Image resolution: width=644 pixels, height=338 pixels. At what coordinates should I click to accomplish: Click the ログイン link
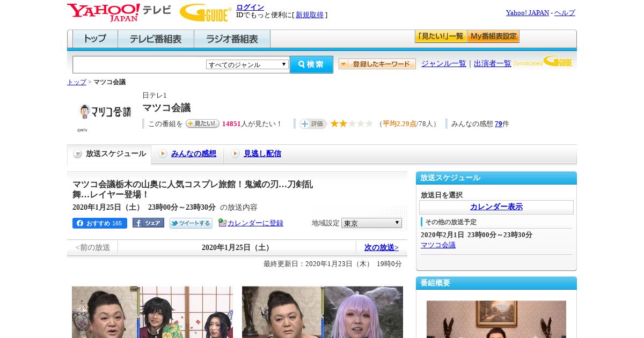coord(250,7)
